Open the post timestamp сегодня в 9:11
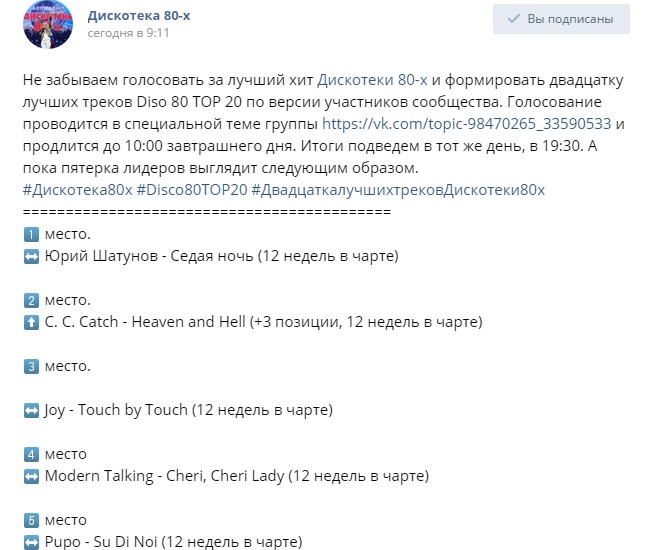 click(128, 33)
